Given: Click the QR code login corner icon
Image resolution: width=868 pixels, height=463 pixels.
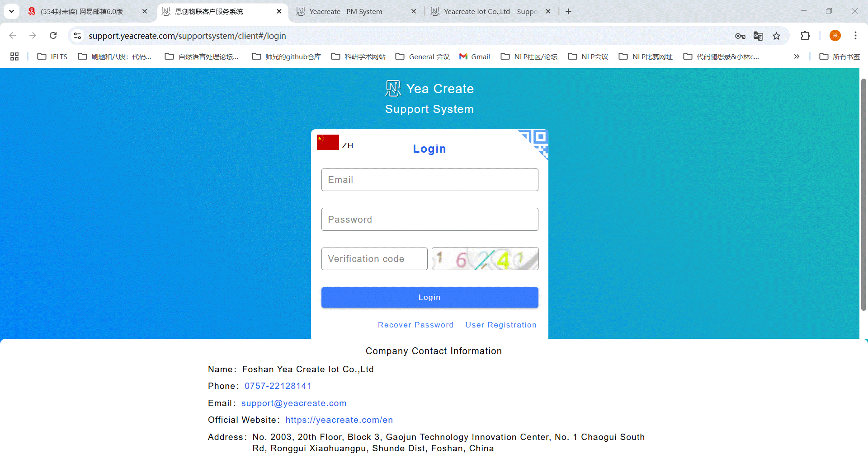Looking at the screenshot, I should click(536, 141).
